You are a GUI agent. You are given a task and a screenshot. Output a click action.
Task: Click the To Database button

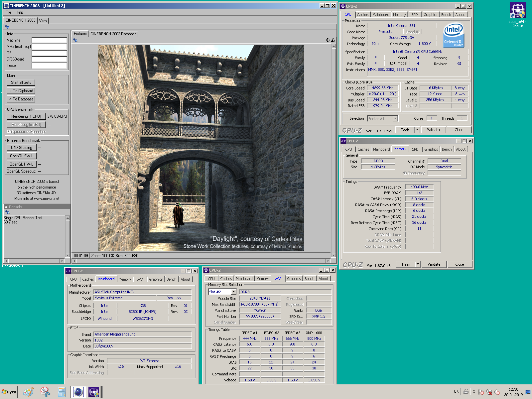[x=21, y=99]
